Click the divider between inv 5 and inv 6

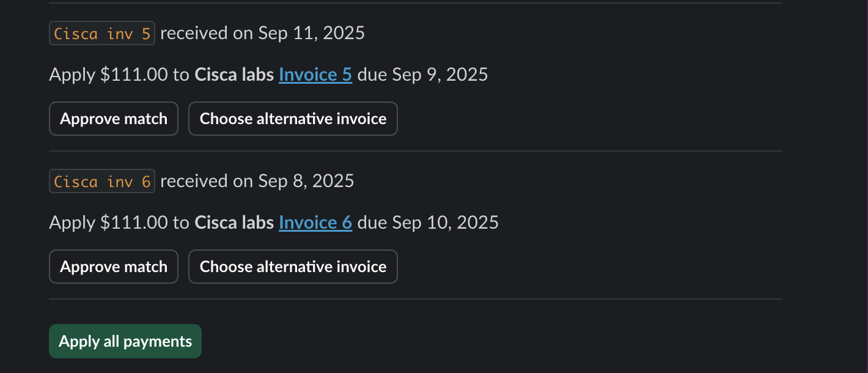click(416, 151)
